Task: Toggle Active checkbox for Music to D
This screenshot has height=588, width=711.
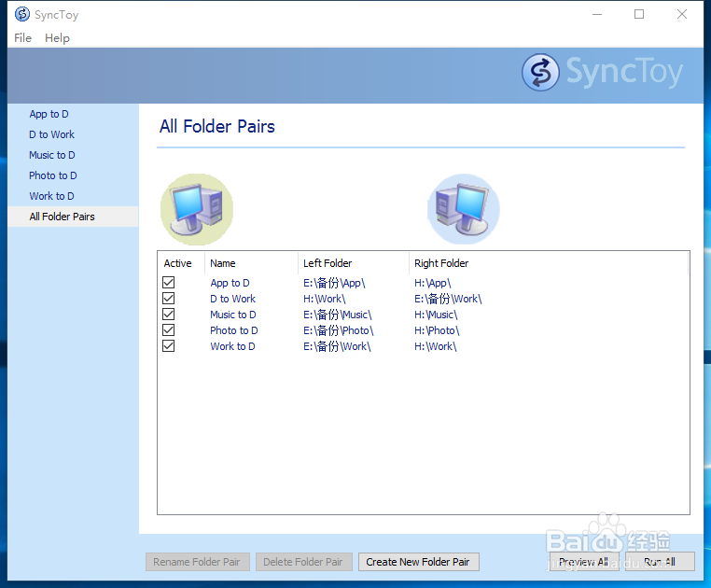Action: coord(168,314)
